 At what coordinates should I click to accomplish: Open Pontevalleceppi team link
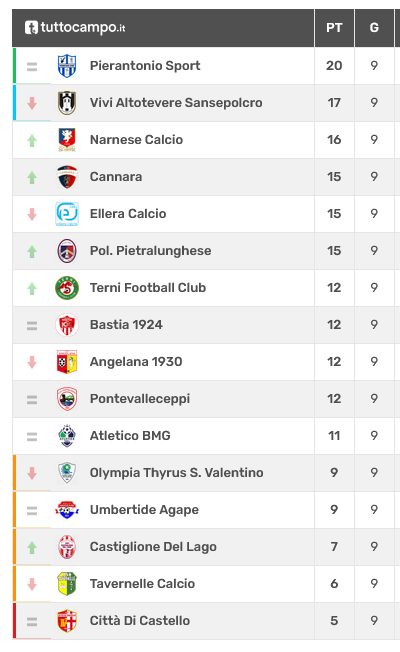coord(140,399)
